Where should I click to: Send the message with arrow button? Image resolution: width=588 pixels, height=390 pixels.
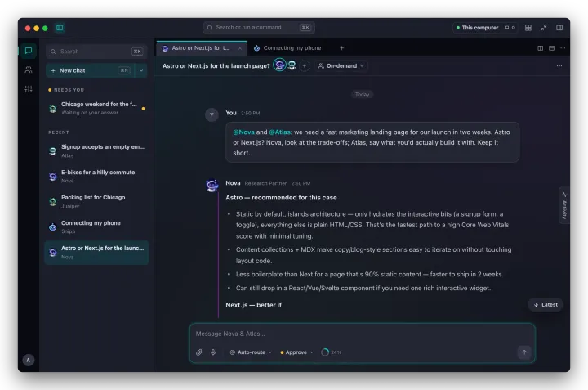point(524,352)
